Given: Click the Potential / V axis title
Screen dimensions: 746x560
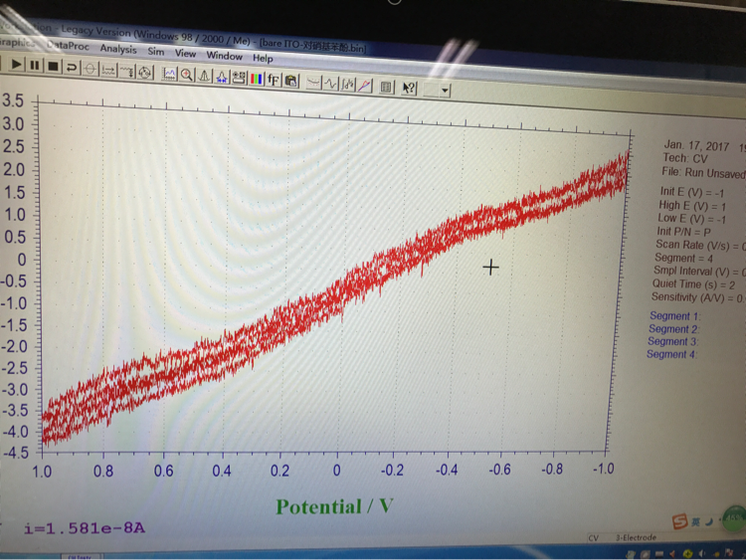Looking at the screenshot, I should [x=334, y=506].
